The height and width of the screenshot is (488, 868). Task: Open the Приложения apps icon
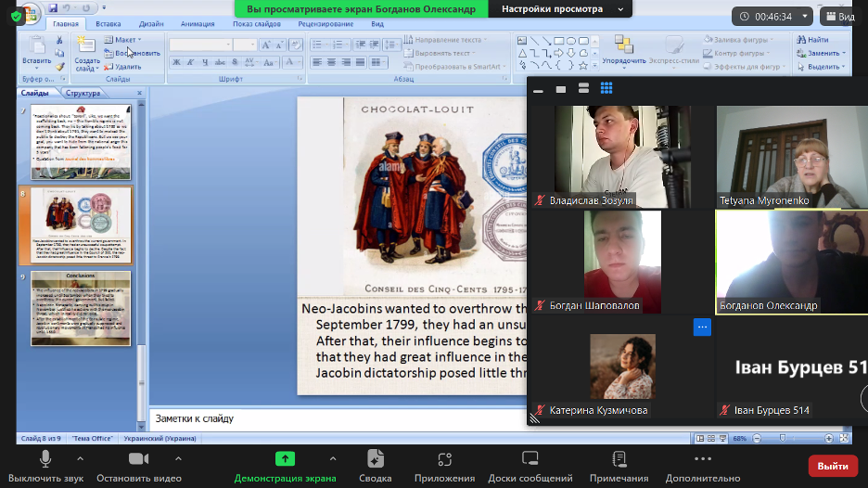pos(444,458)
